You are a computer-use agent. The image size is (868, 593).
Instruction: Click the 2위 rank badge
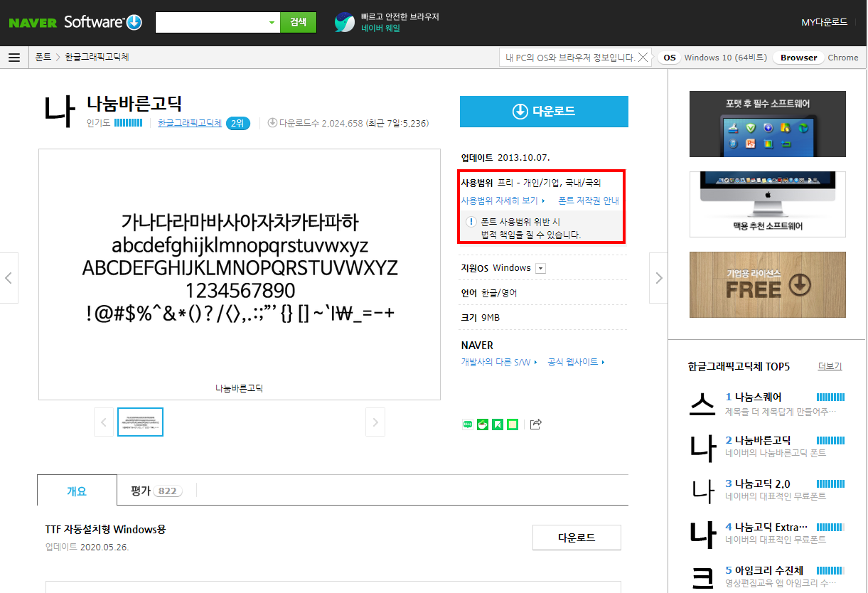[238, 123]
